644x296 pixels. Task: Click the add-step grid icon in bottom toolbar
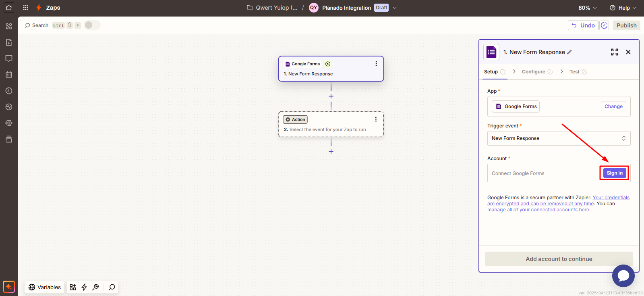point(73,287)
